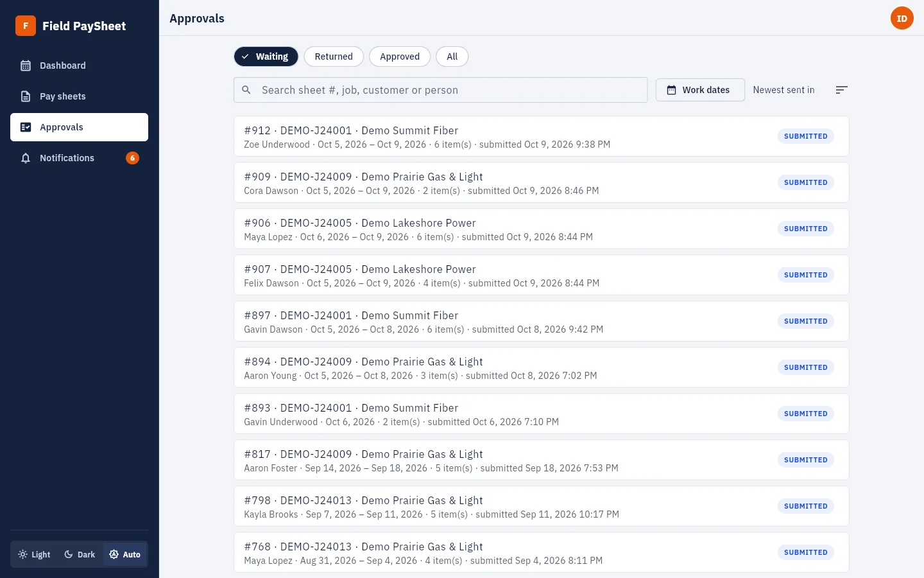The image size is (924, 578).
Task: Open the Work dates filter button
Action: click(x=700, y=90)
